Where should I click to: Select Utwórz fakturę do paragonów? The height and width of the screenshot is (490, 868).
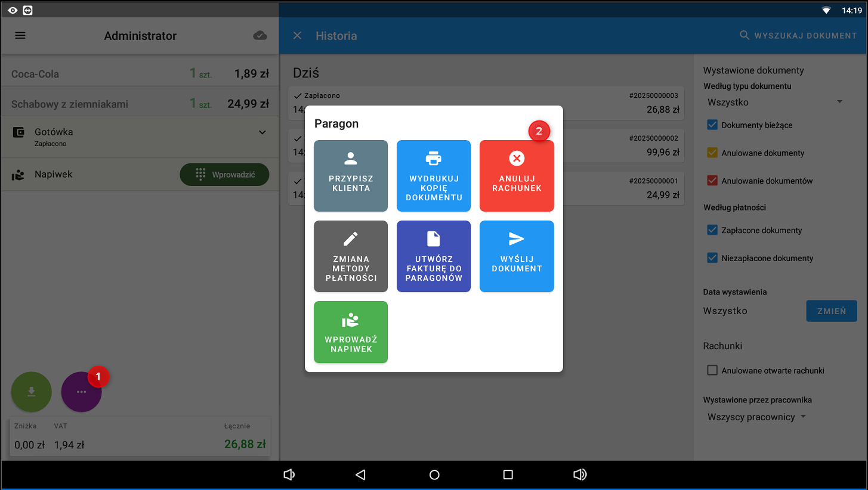[434, 256]
